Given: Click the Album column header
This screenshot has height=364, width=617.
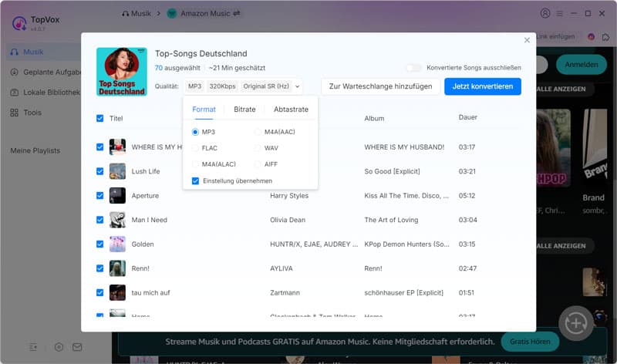Looking at the screenshot, I should pyautogui.click(x=374, y=119).
